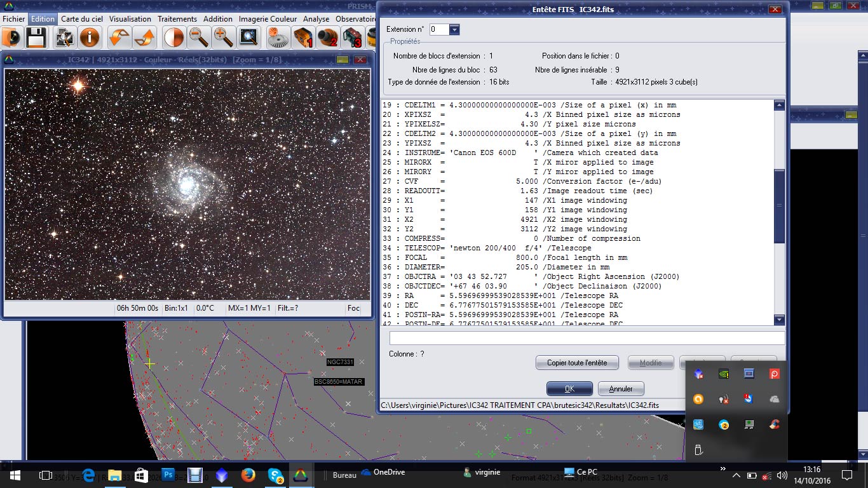Open the Traitements menu
This screenshot has height=488, width=868.
(177, 19)
